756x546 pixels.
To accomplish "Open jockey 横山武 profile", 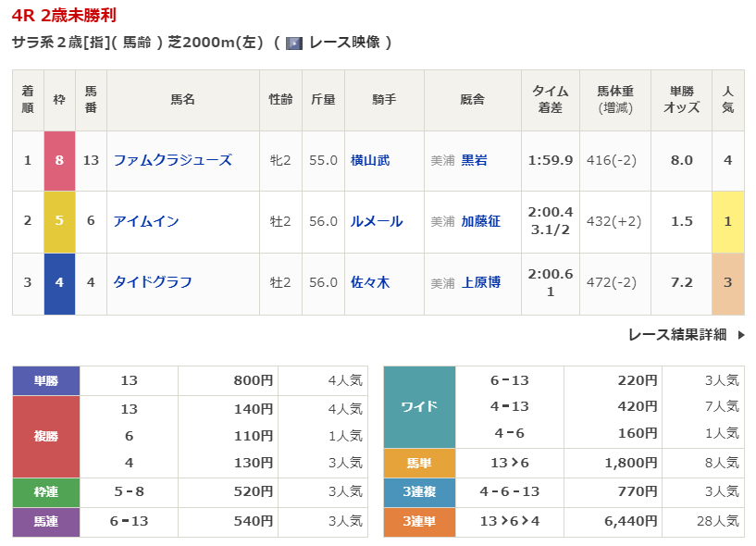I will point(370,160).
